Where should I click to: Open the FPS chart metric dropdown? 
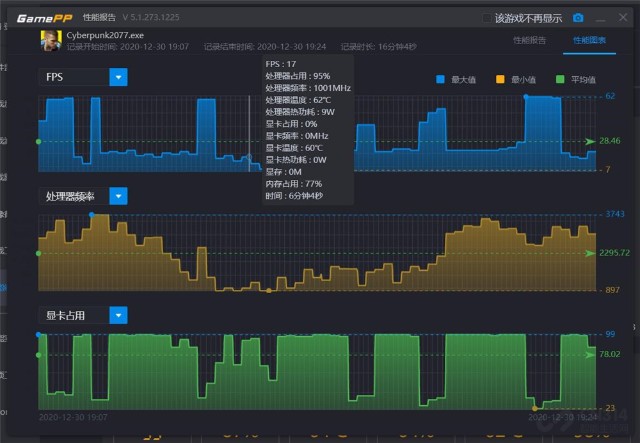[x=118, y=77]
